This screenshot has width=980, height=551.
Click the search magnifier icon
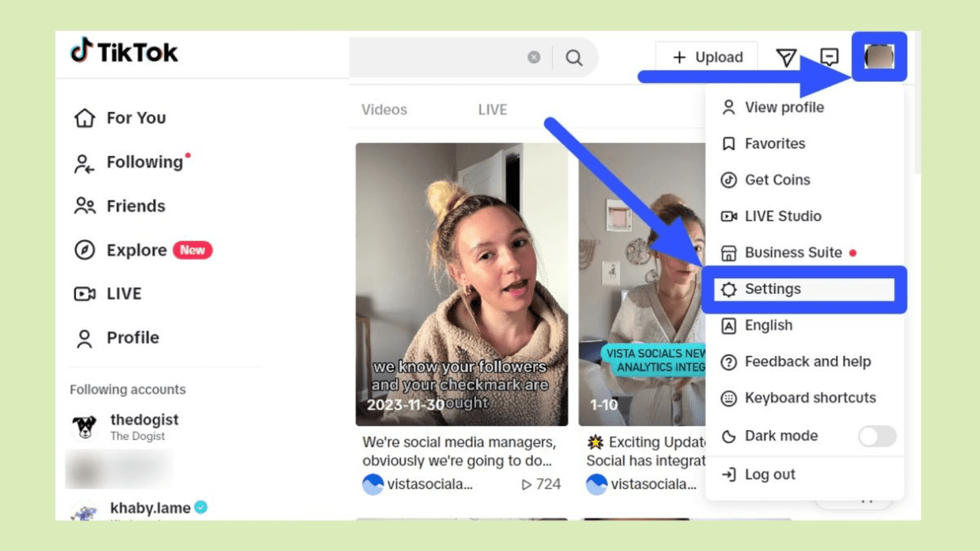click(x=573, y=57)
